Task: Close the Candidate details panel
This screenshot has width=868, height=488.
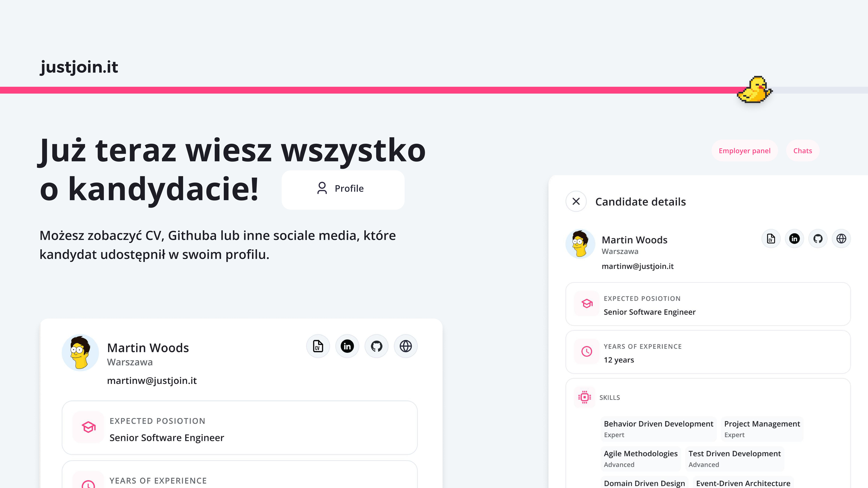Action: 576,201
